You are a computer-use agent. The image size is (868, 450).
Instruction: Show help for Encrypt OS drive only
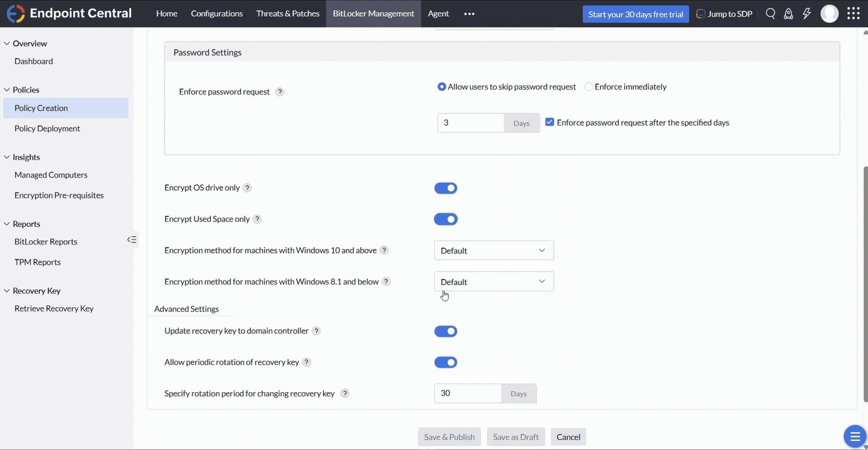[x=247, y=188]
